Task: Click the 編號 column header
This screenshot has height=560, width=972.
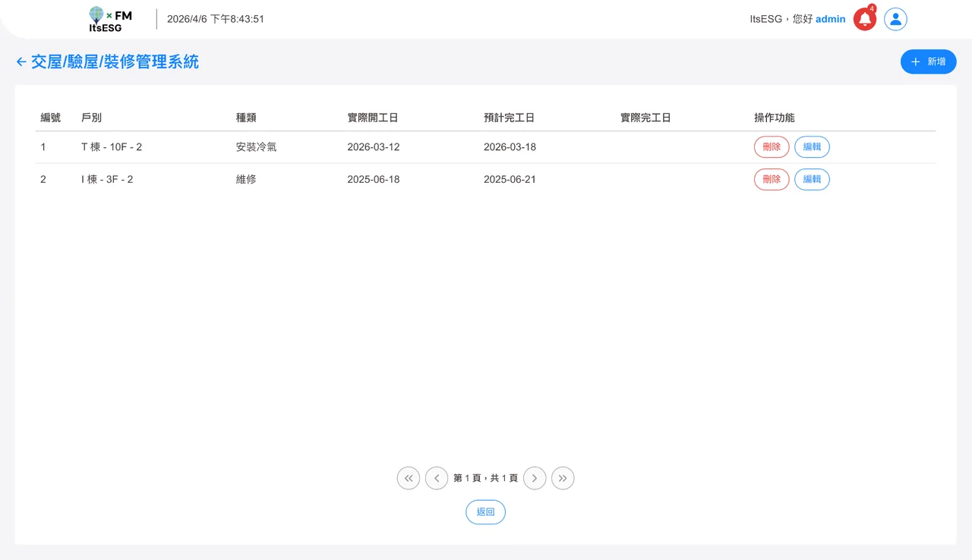Action: (51, 118)
